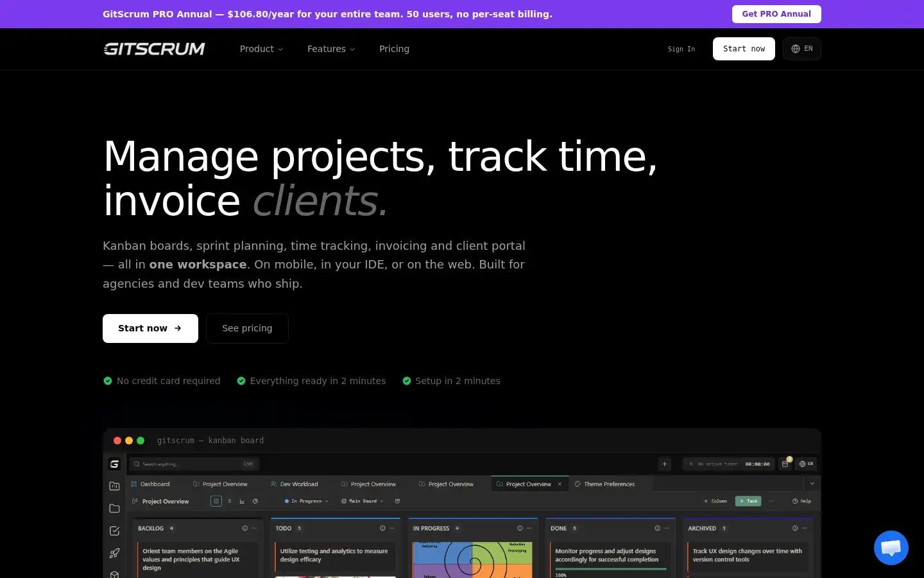This screenshot has height=578, width=924.
Task: Click the info icon in the IN PROGRESS column
Action: pos(520,529)
